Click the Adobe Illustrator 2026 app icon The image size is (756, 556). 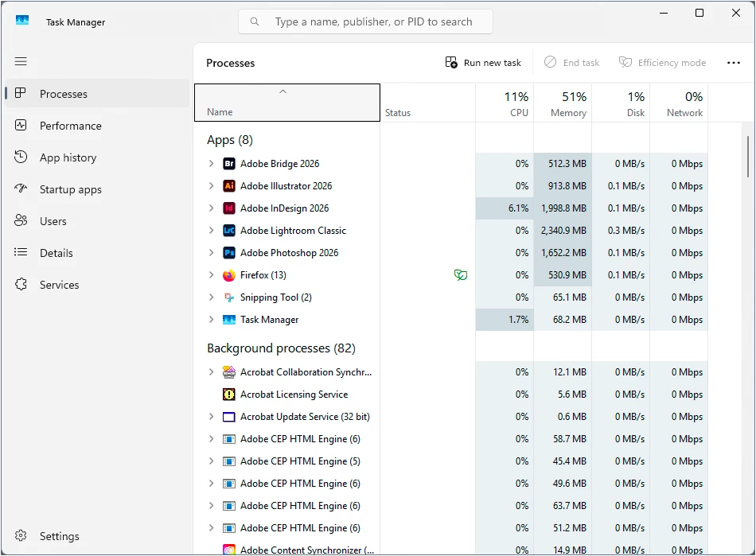pos(229,186)
